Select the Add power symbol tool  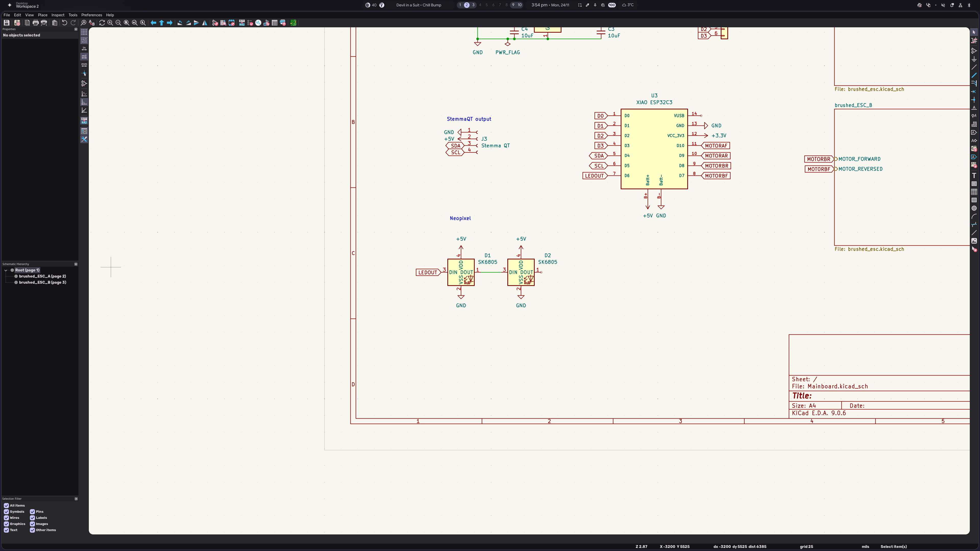click(x=974, y=59)
